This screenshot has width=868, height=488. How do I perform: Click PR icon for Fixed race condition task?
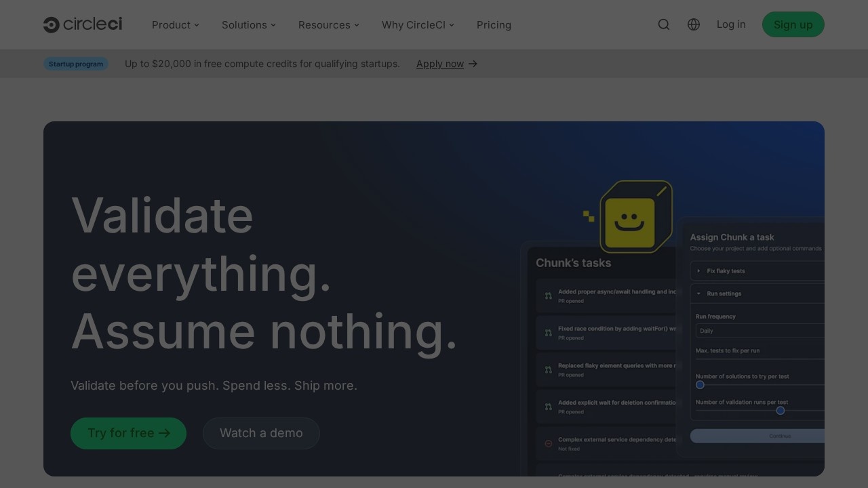coord(549,333)
